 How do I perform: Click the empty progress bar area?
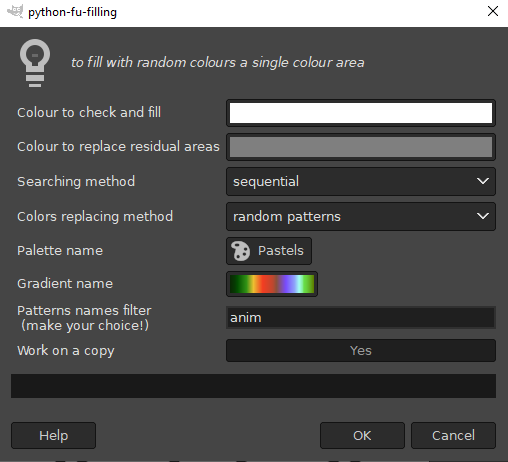tap(253, 386)
